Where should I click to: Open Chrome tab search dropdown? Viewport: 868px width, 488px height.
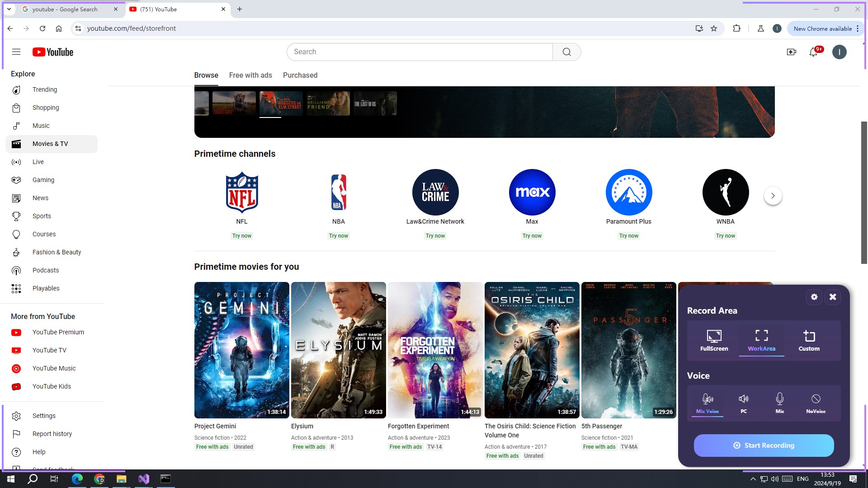pos(9,9)
